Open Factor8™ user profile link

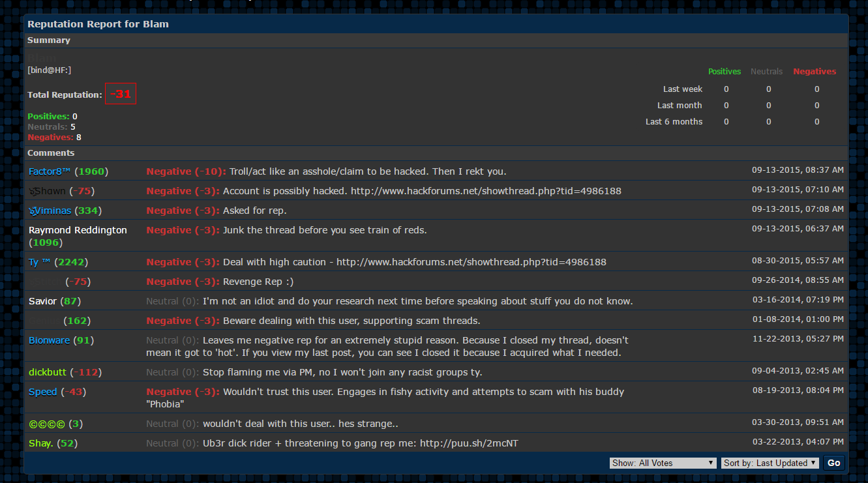point(50,171)
